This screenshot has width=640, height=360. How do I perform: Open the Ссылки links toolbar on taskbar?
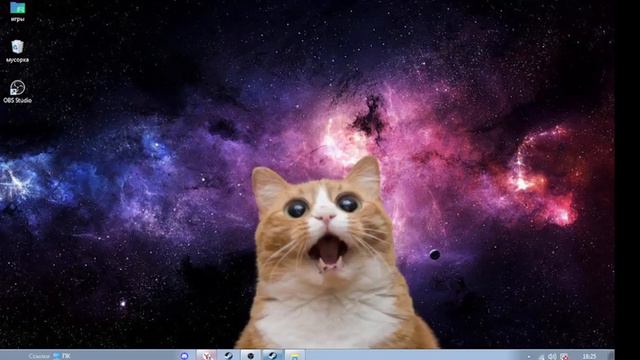(38, 356)
